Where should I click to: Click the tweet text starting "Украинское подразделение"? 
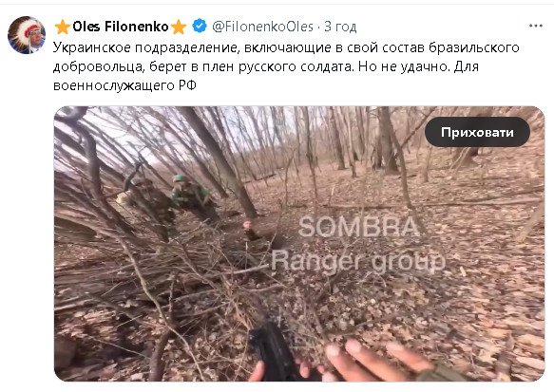click(x=286, y=66)
